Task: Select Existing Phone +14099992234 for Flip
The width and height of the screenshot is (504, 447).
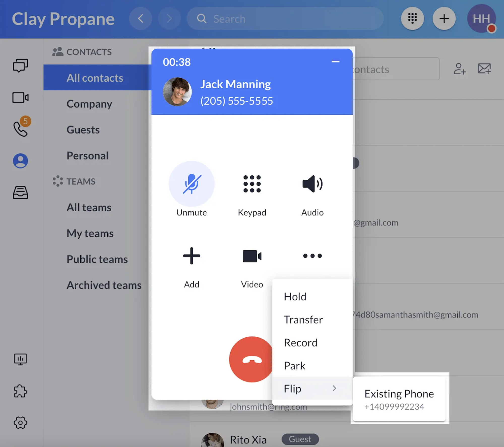Action: pyautogui.click(x=399, y=397)
